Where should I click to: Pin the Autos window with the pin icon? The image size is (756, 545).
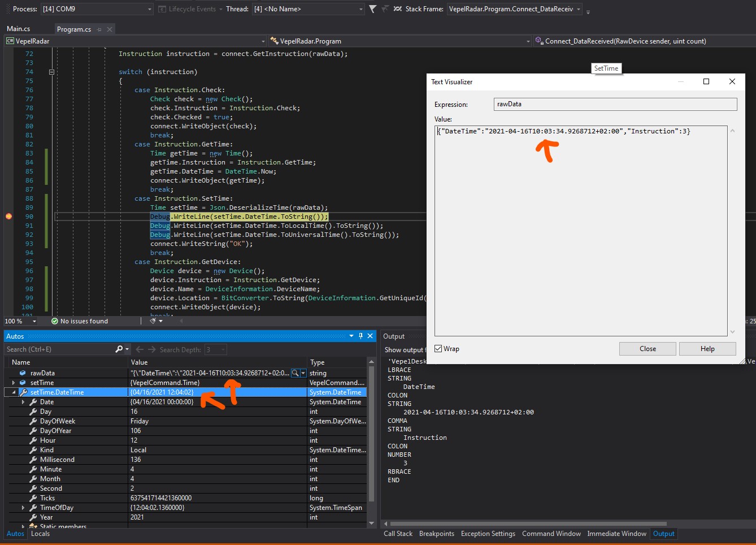coord(360,336)
